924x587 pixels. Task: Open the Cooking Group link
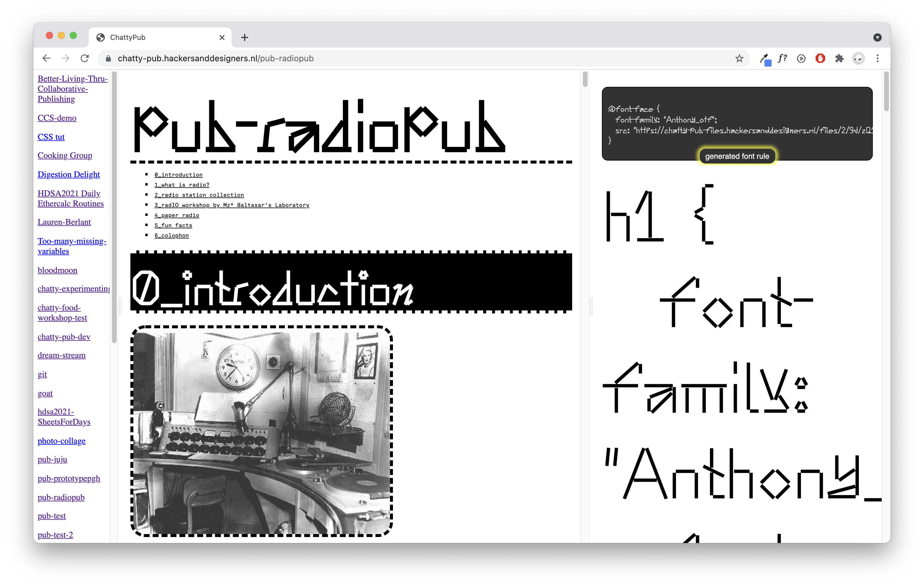pyautogui.click(x=65, y=155)
